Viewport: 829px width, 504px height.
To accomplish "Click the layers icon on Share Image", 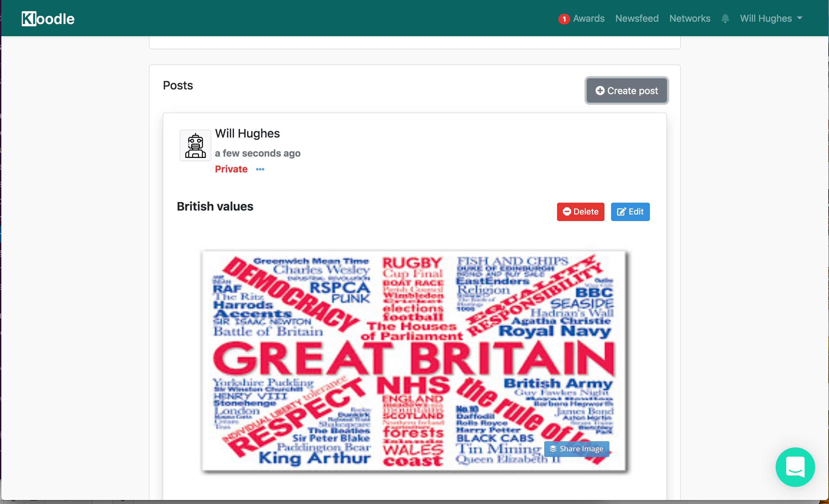I will [553, 449].
